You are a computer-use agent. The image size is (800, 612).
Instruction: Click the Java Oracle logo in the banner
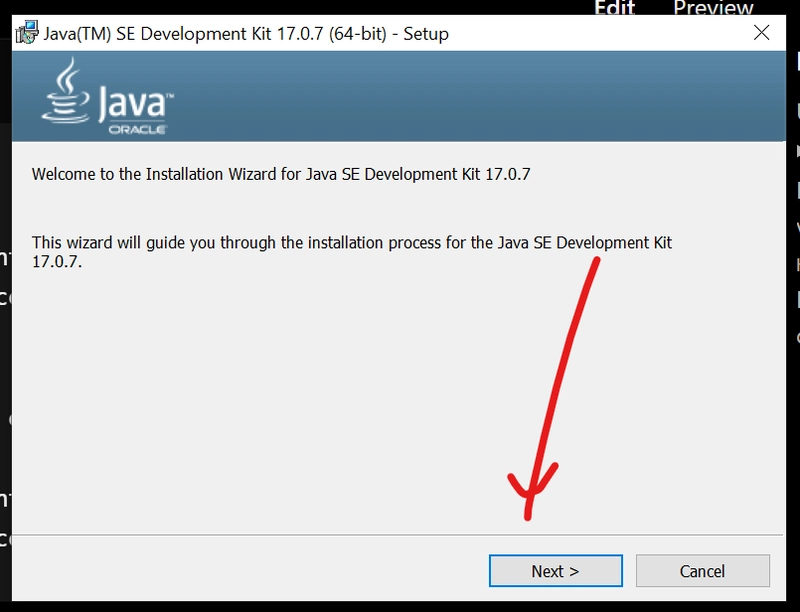108,96
